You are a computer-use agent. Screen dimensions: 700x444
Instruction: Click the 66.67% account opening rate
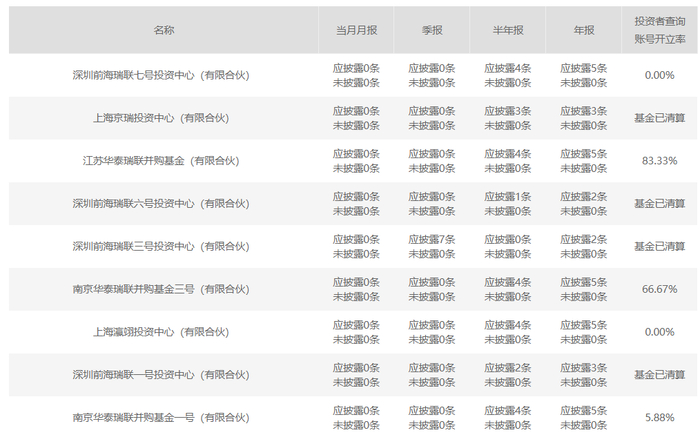point(659,289)
